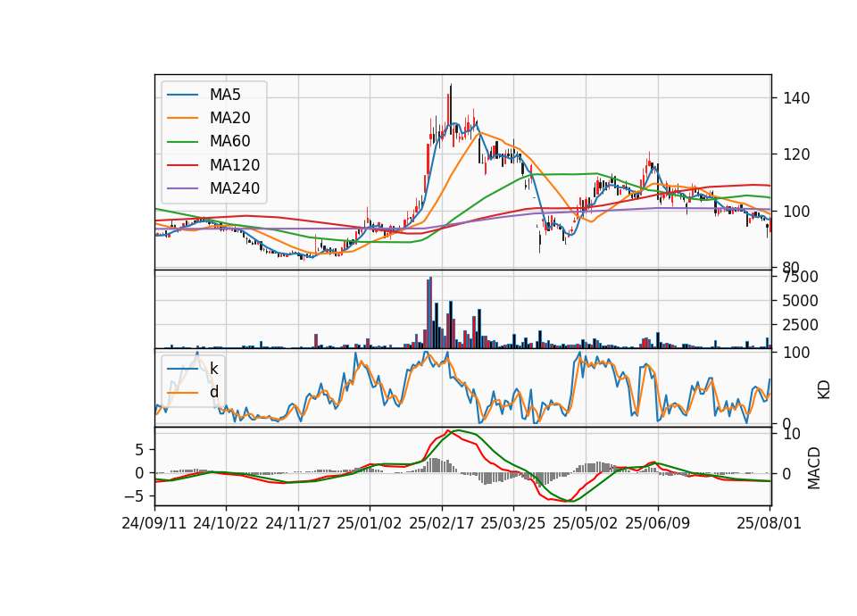Click the 25/08/01 date tick label
This screenshot has height=616, width=857.
[x=769, y=523]
